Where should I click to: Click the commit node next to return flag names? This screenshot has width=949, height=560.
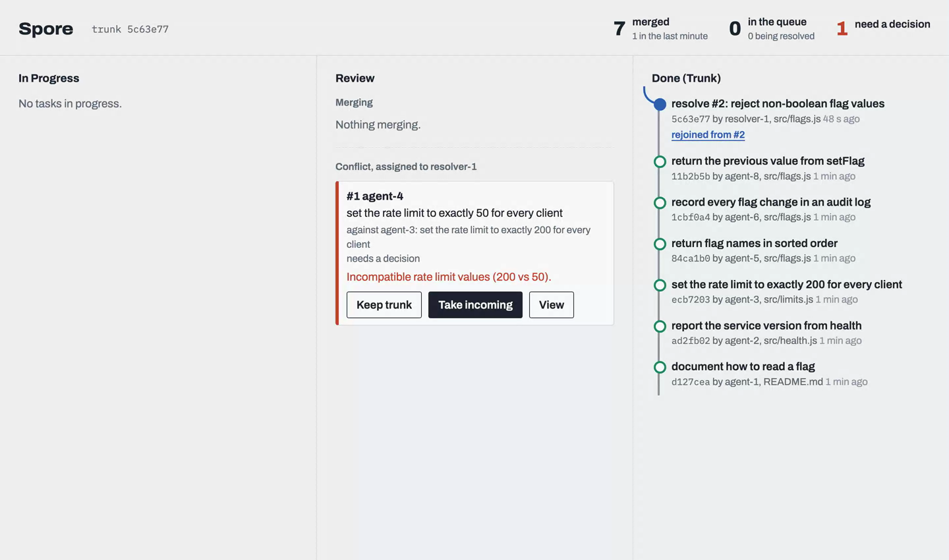660,244
